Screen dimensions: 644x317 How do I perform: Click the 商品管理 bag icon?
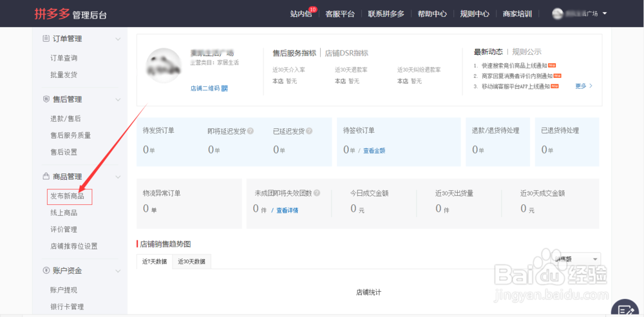coord(46,177)
